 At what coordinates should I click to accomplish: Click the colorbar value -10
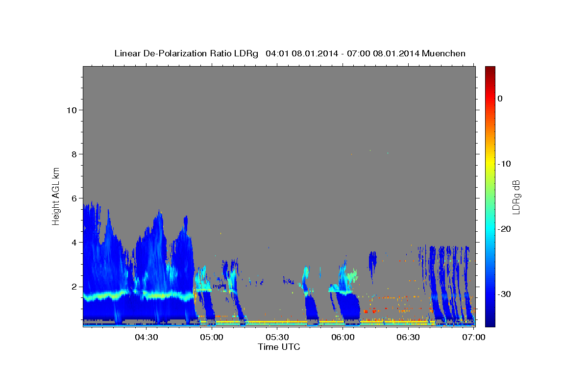click(x=504, y=164)
